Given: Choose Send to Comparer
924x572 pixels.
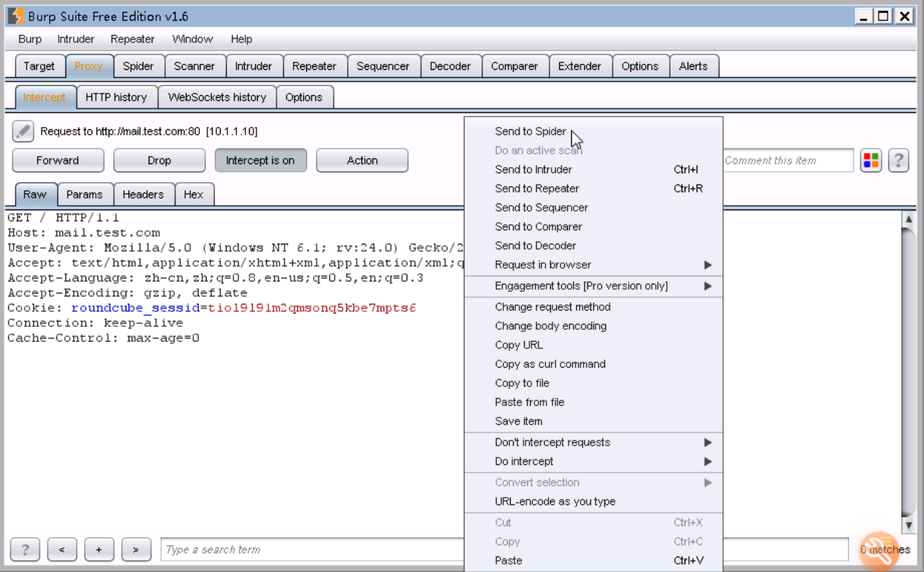Looking at the screenshot, I should (593, 227).
